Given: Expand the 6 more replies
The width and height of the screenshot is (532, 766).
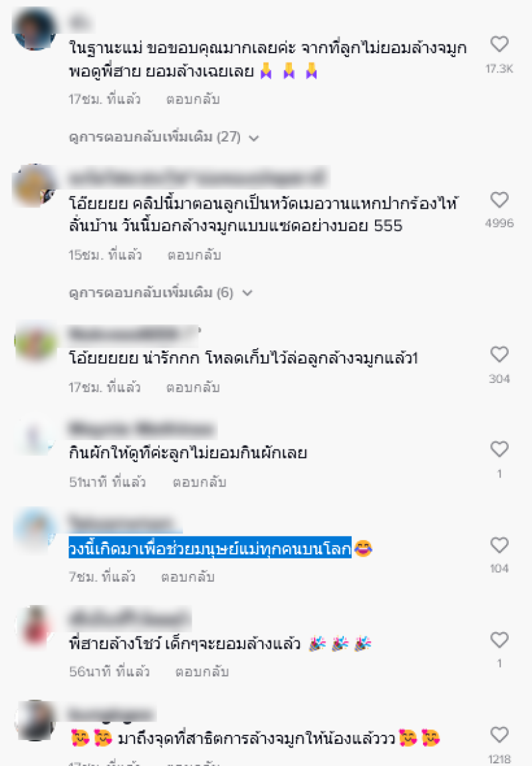Looking at the screenshot, I should click(x=160, y=293).
